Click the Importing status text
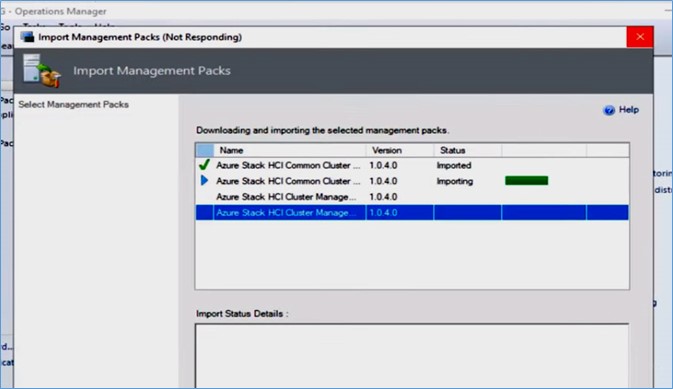The image size is (673, 389). (455, 181)
